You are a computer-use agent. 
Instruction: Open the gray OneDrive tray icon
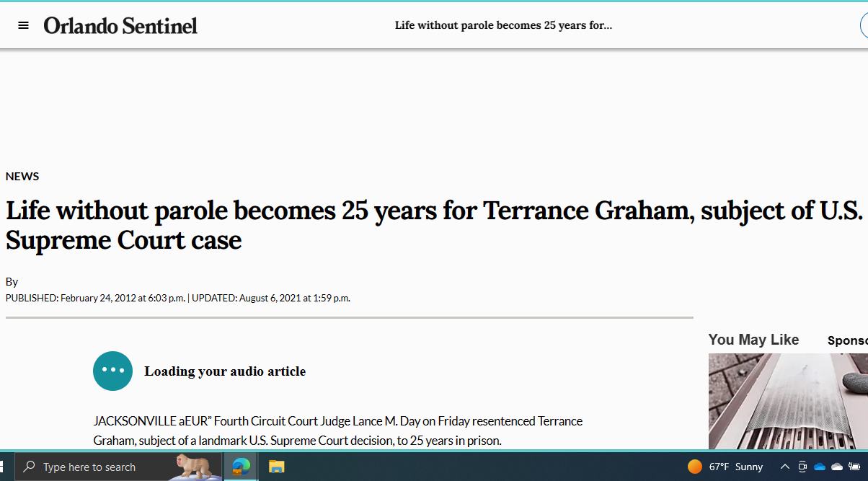click(x=837, y=467)
